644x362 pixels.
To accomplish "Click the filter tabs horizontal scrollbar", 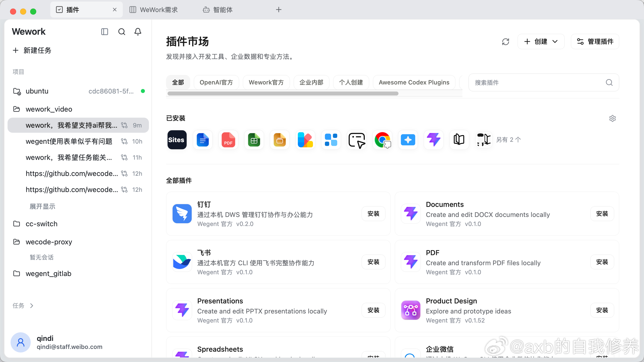I will (283, 94).
